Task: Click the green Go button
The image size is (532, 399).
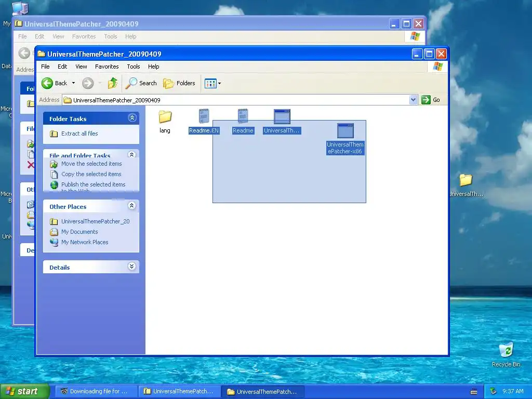Action: pyautogui.click(x=431, y=100)
